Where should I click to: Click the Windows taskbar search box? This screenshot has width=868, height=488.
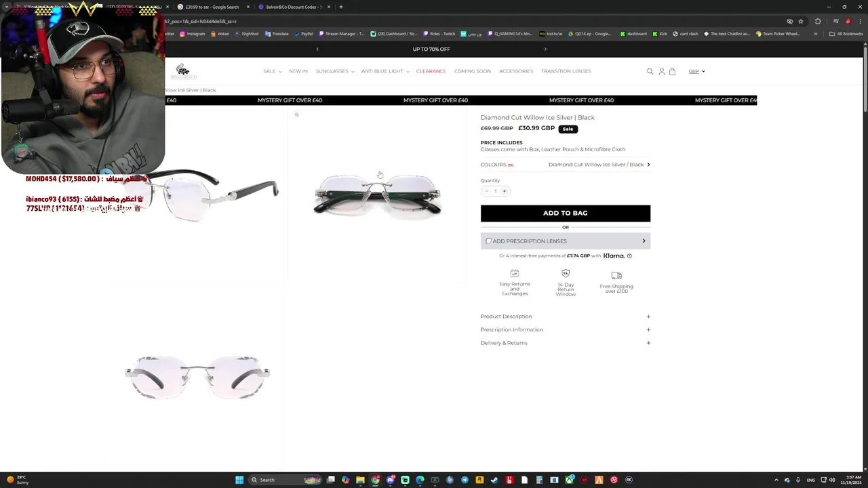pos(285,480)
